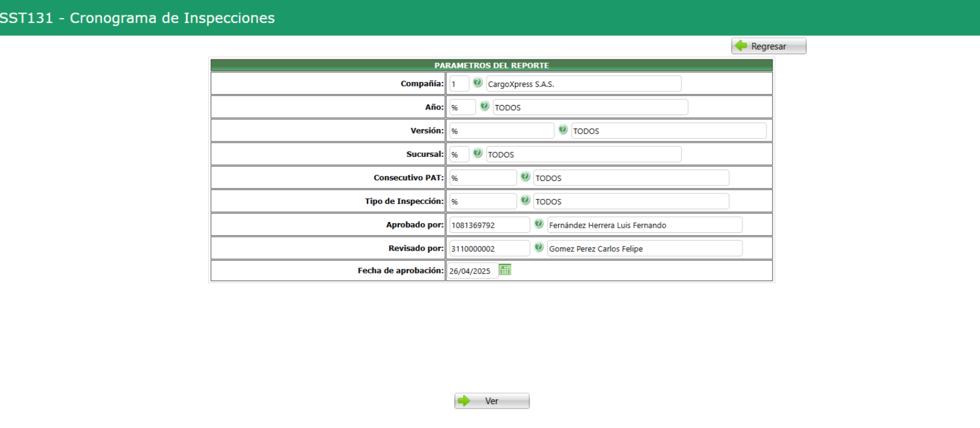Focus the Sucursal code field
This screenshot has width=980, height=428.
point(459,154)
